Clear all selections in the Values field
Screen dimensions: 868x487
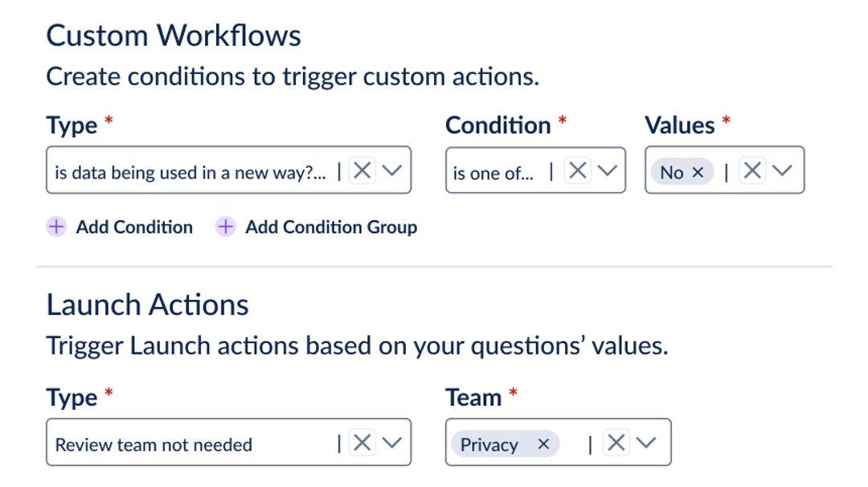[x=752, y=170]
